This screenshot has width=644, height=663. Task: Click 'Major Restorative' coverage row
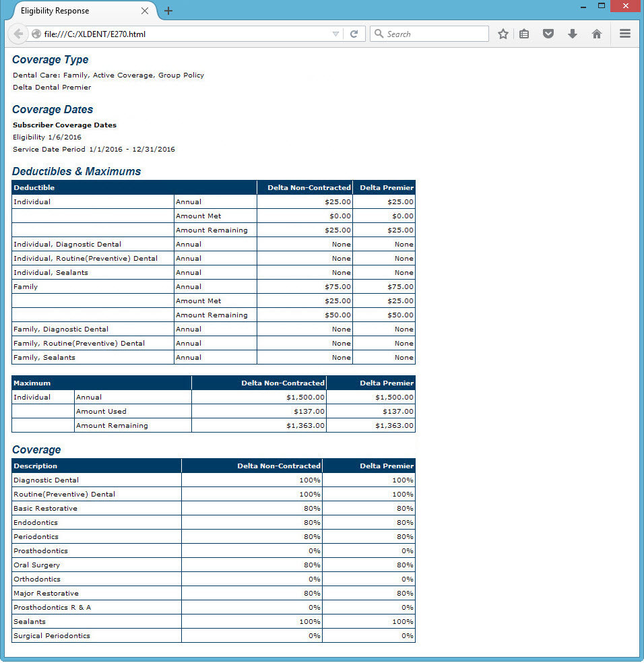214,593
